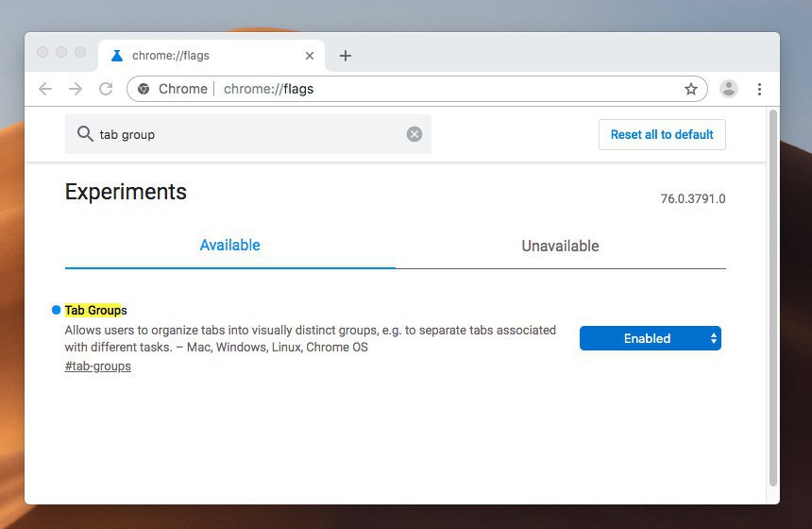Select the chrome://flags browser tab
This screenshot has width=812, height=529.
[x=211, y=56]
